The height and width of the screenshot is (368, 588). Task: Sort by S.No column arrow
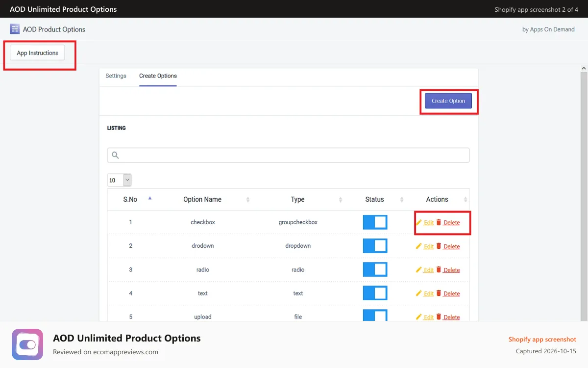tap(150, 198)
